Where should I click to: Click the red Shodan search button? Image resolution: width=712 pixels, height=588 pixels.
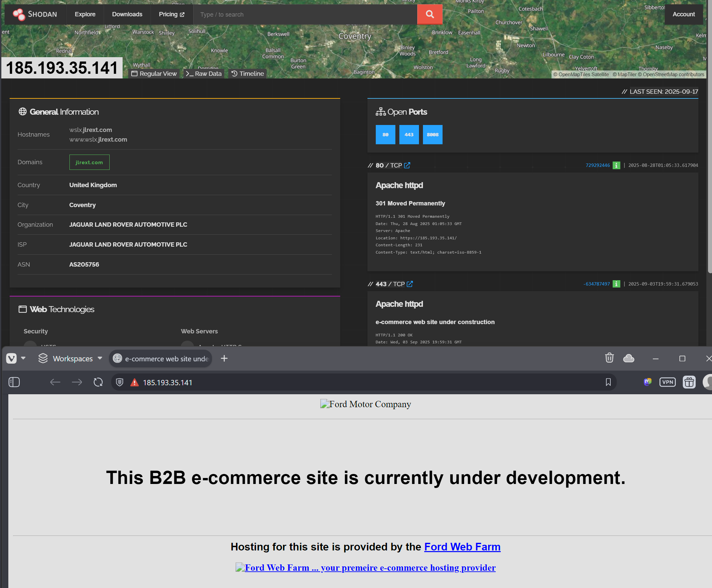tap(429, 14)
